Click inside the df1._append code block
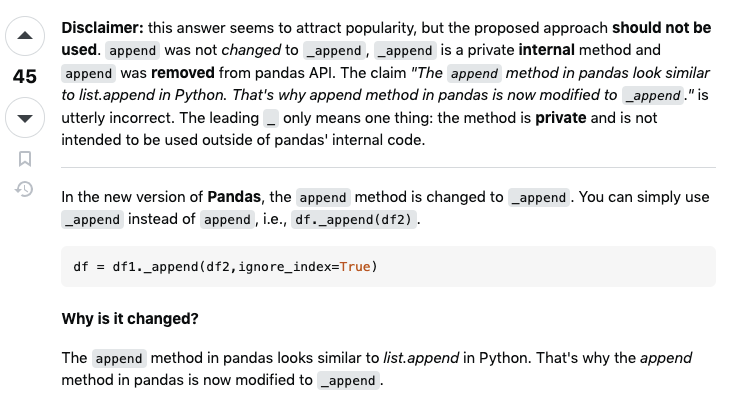This screenshot has width=735, height=395. pos(388,267)
